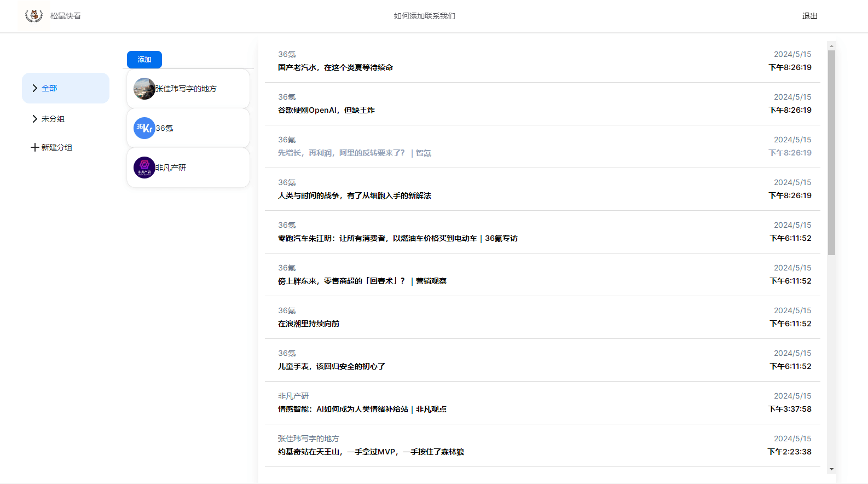Expand the 未分组 group chevron
This screenshot has height=484, width=868.
[35, 119]
